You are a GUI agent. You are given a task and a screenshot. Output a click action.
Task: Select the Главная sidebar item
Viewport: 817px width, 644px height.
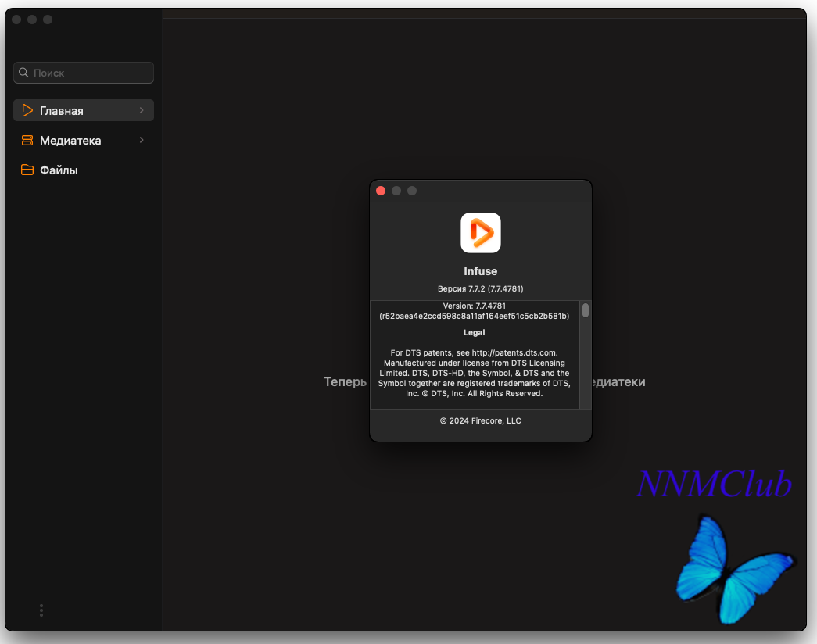point(84,110)
